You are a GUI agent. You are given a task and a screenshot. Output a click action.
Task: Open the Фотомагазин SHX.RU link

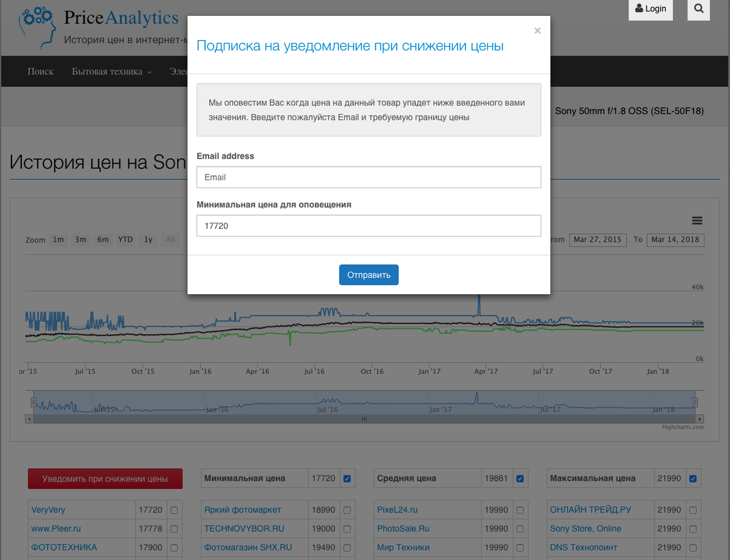coord(248,548)
